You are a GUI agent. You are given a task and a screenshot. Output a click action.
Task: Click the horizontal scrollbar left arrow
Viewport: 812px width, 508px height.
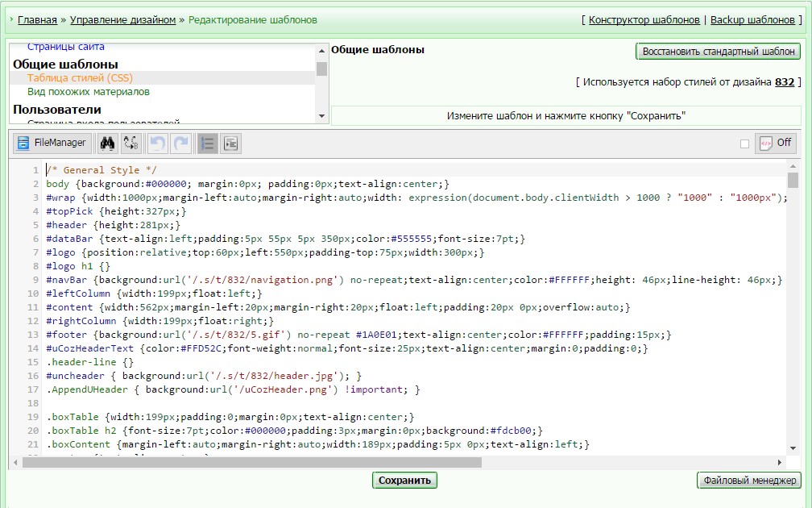pos(15,462)
